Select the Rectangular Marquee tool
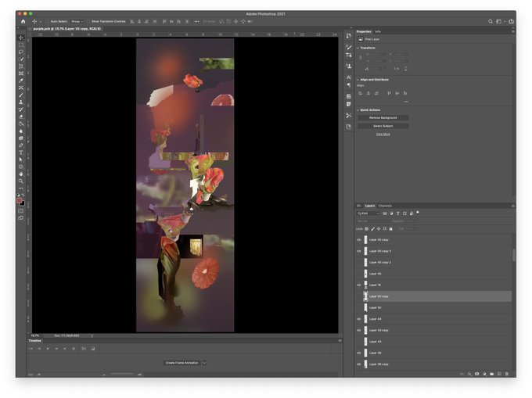Image resolution: width=532 pixels, height=398 pixels. tap(21, 45)
